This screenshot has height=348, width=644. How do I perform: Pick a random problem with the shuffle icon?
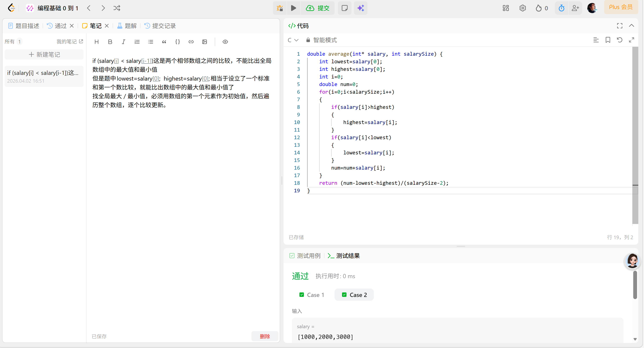click(x=116, y=8)
